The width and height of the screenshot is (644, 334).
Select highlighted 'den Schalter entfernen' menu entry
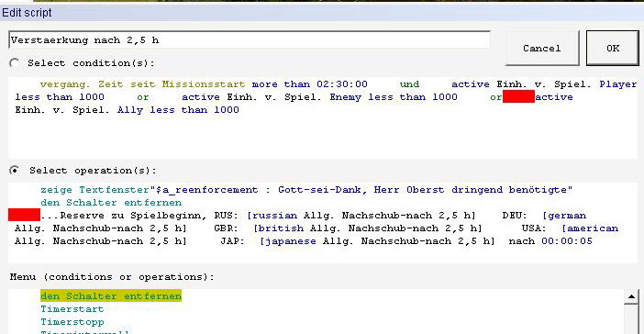111,295
